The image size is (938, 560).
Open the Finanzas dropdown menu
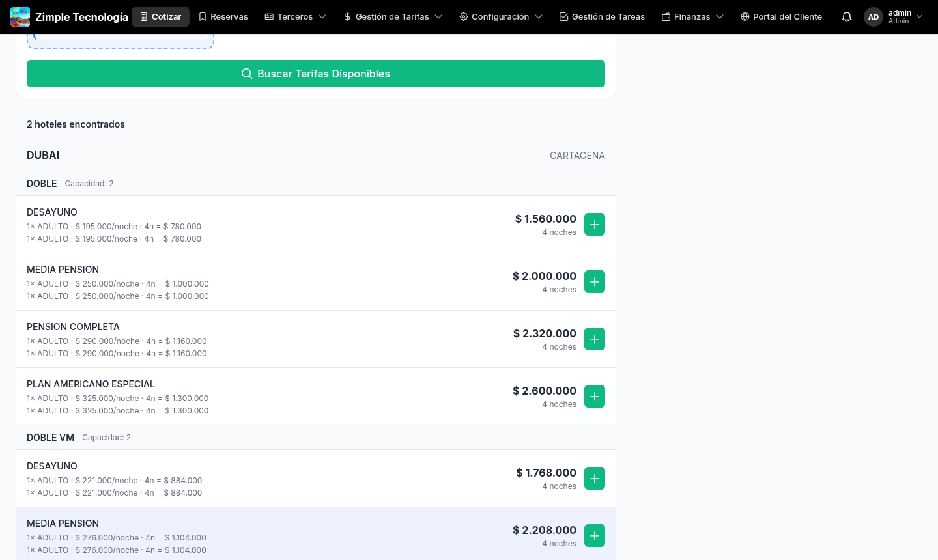pos(692,17)
